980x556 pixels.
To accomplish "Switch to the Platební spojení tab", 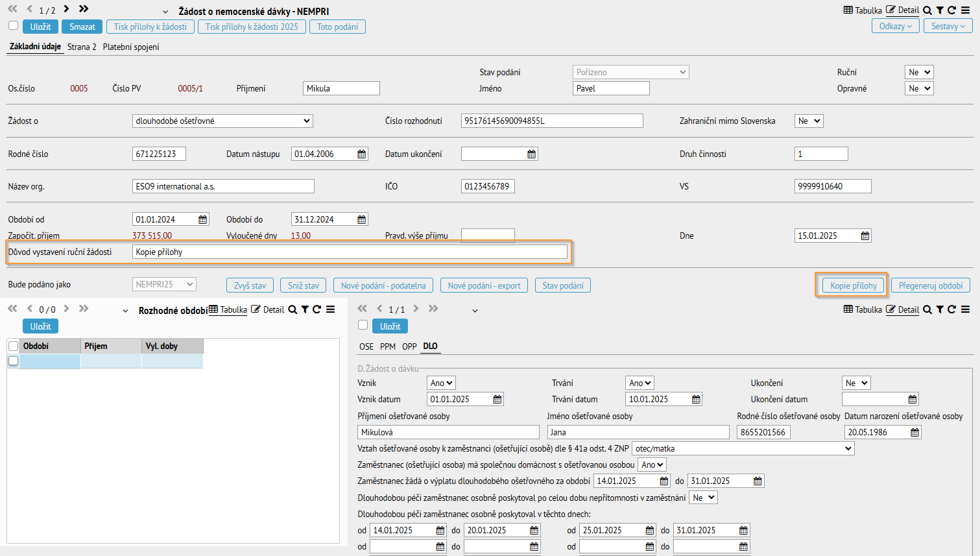I will [x=131, y=47].
